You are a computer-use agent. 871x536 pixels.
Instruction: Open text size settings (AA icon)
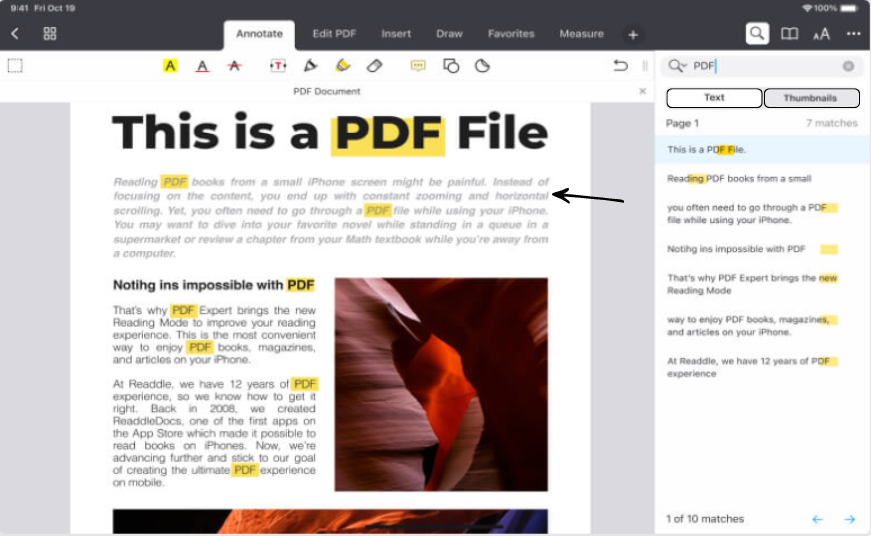(x=822, y=34)
